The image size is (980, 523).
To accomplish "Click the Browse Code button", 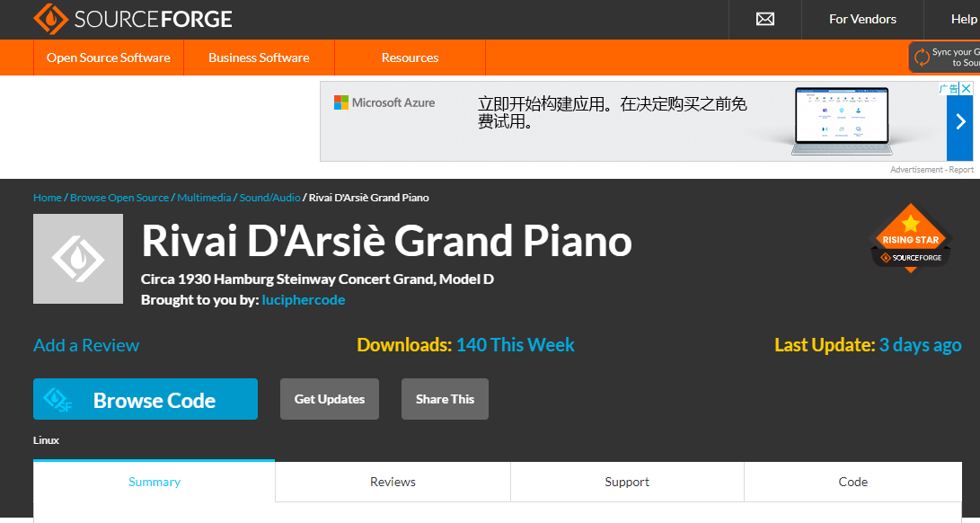I will click(145, 399).
